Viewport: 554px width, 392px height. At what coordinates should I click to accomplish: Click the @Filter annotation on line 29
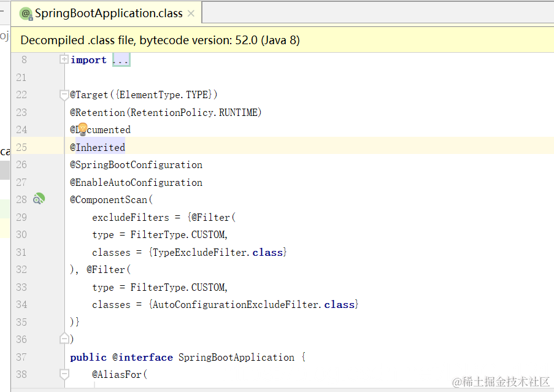[x=210, y=218]
